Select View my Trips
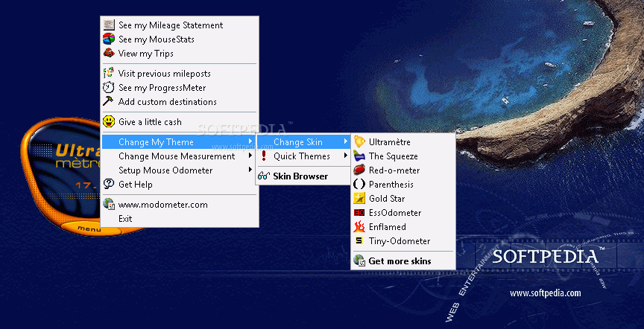644x329 pixels. click(x=180, y=54)
